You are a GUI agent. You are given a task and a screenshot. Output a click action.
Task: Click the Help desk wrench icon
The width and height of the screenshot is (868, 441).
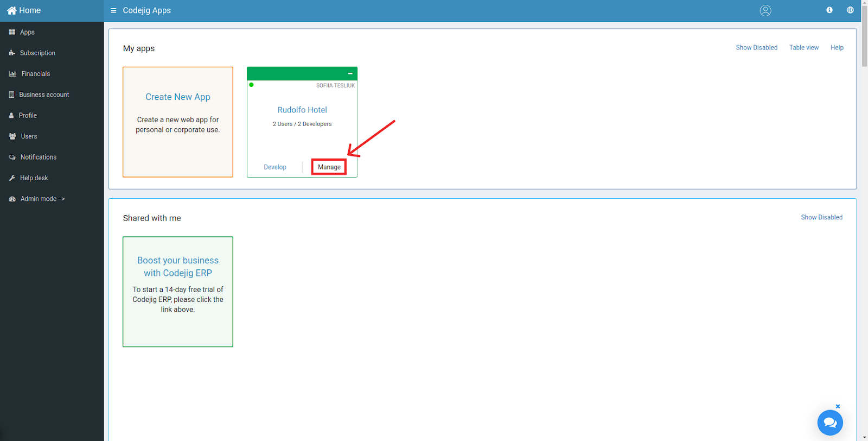coord(12,178)
